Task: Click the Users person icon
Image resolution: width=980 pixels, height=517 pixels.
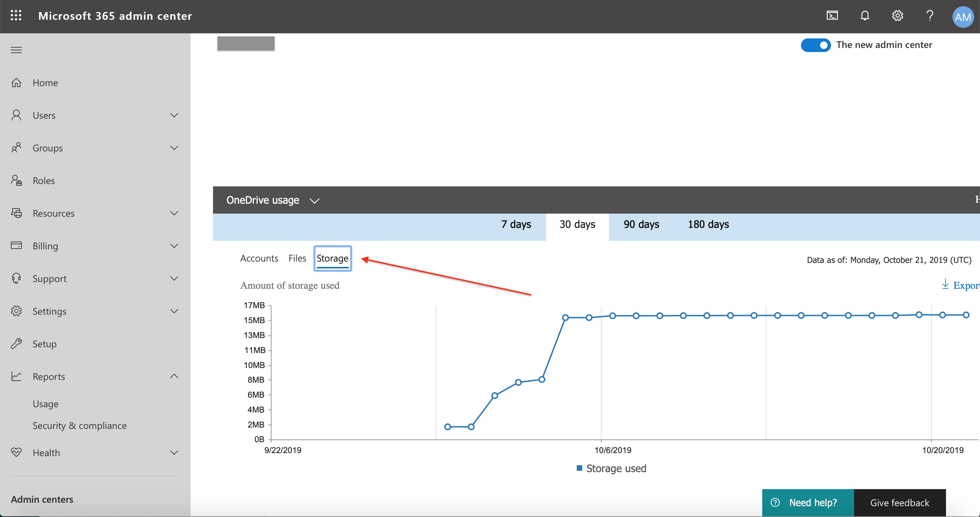Action: pyautogui.click(x=16, y=115)
